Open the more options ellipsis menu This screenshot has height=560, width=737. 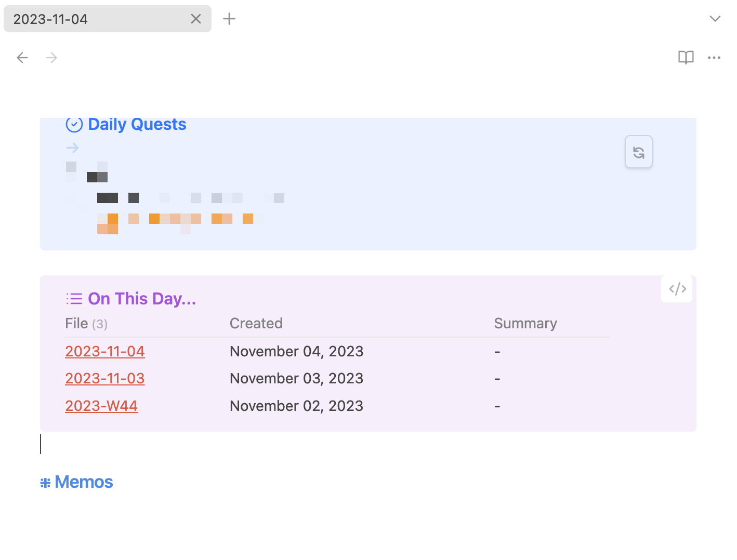714,58
